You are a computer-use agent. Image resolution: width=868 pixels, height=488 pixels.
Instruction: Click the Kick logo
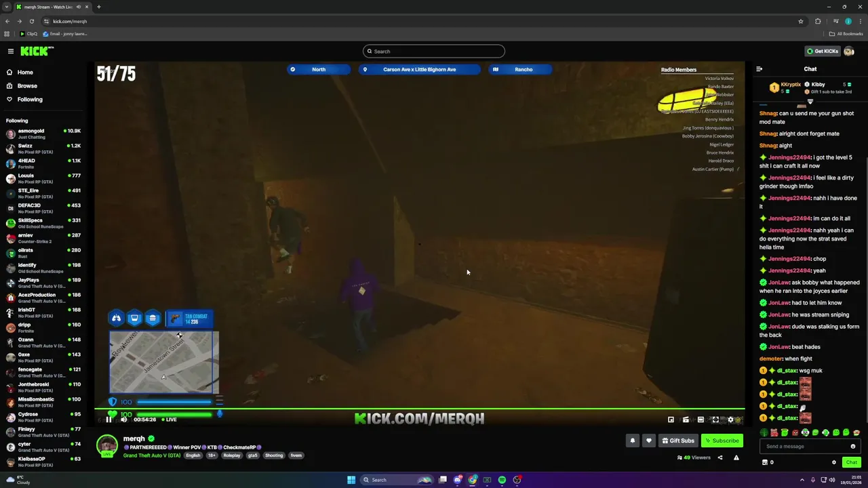click(x=37, y=51)
